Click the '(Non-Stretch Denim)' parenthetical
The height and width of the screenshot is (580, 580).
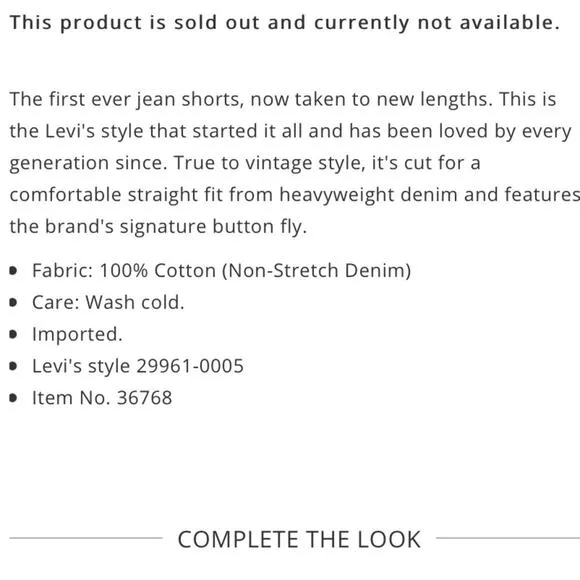pos(316,271)
